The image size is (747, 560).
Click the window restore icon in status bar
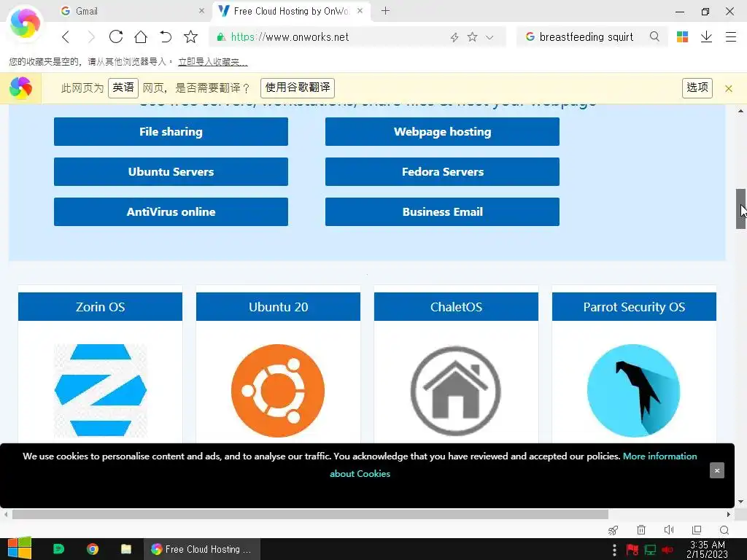click(697, 530)
